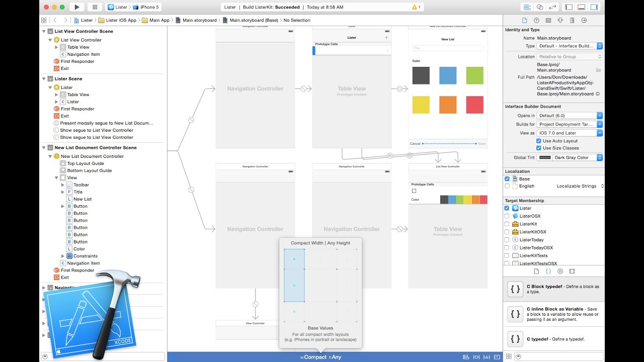Open the Builds for dropdown
644x362 pixels.
(570, 124)
